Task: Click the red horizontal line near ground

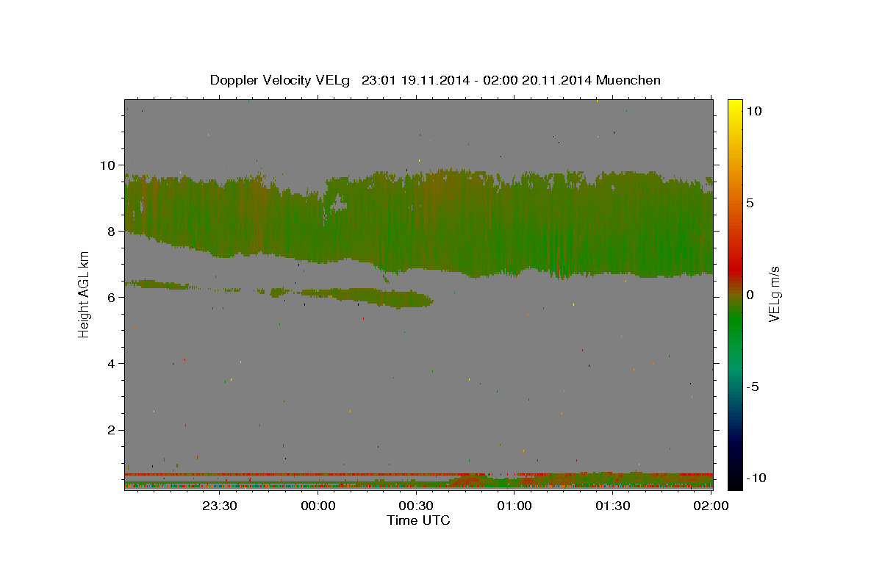Action: pyautogui.click(x=418, y=474)
